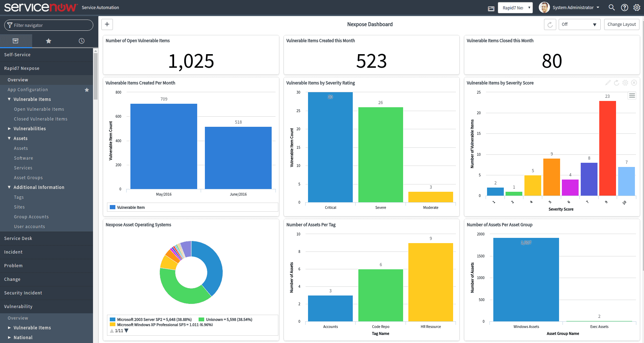The height and width of the screenshot is (343, 644).
Task: Click the Change Layout button
Action: [622, 24]
